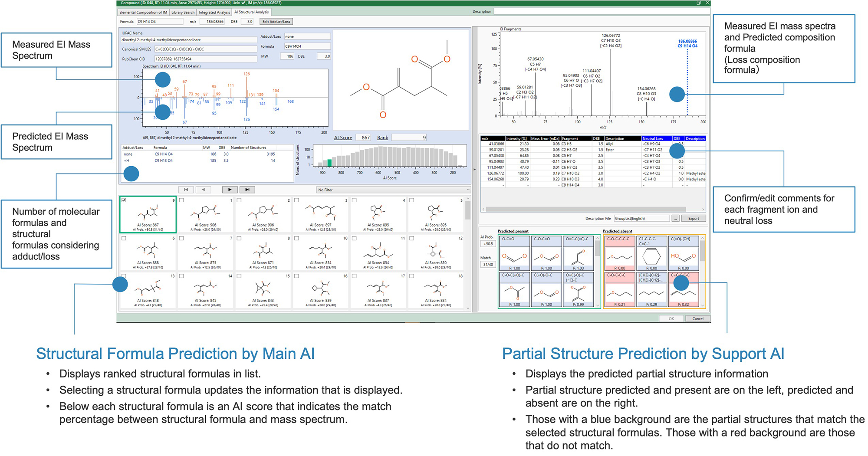The height and width of the screenshot is (456, 868).
Task: Open the Integrated Analysis tab
Action: 214,12
